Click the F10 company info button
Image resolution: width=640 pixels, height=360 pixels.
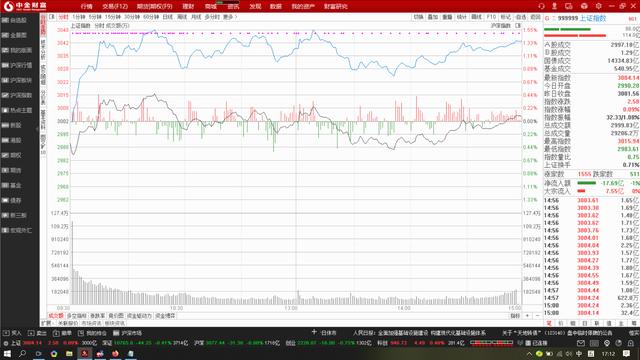(491, 17)
